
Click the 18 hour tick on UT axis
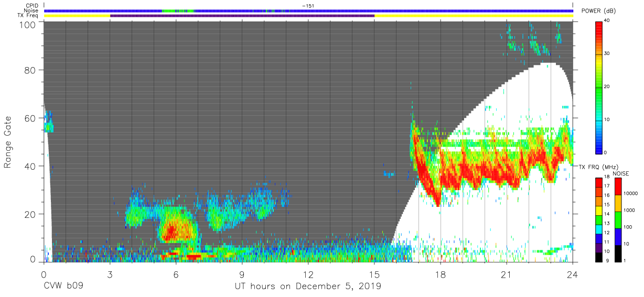[441, 274]
